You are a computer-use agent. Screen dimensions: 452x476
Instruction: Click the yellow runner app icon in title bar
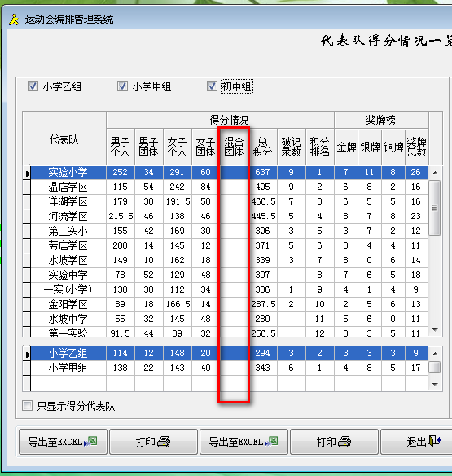tap(14, 20)
